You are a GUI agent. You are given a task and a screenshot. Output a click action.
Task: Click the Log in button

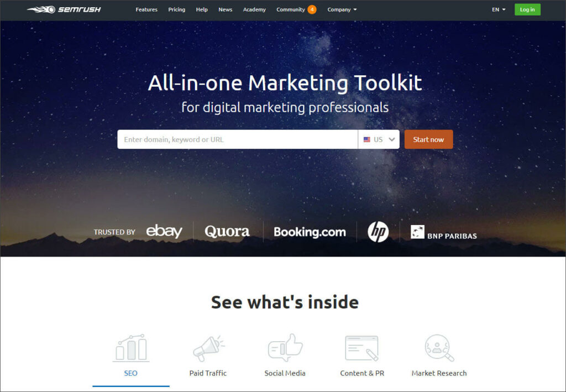pyautogui.click(x=527, y=10)
